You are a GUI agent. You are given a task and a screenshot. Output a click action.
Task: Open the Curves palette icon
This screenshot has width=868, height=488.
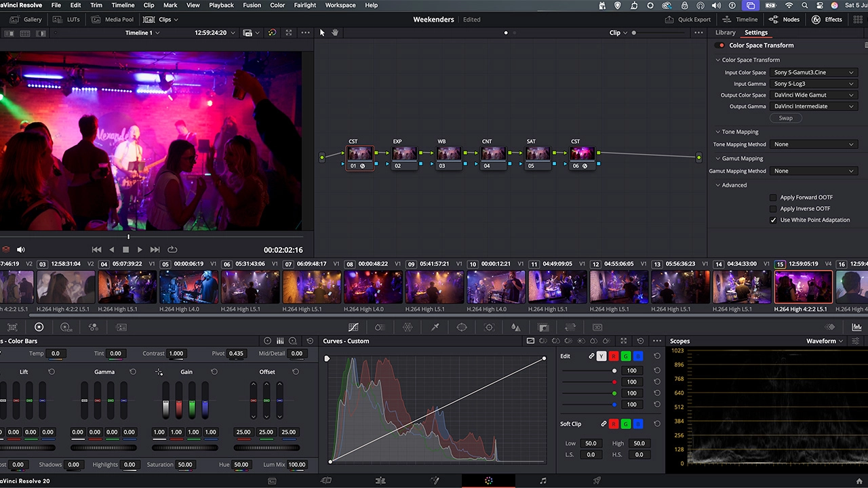(x=353, y=327)
